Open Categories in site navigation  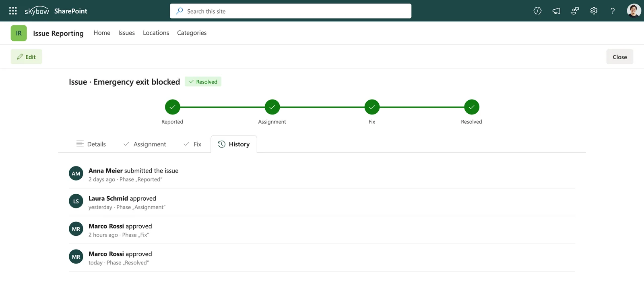pos(192,33)
